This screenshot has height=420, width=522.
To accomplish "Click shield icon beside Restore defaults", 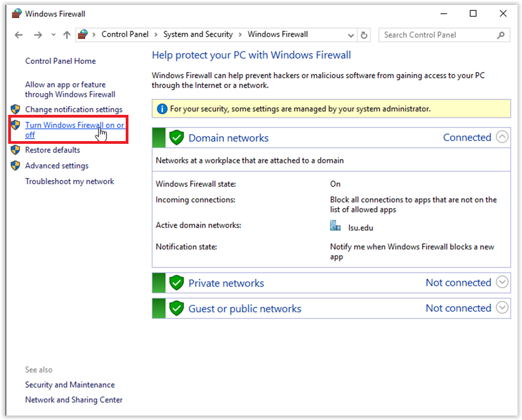I will 15,150.
